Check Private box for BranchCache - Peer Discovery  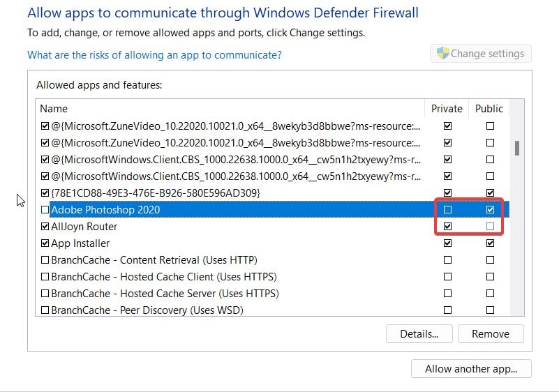[447, 310]
